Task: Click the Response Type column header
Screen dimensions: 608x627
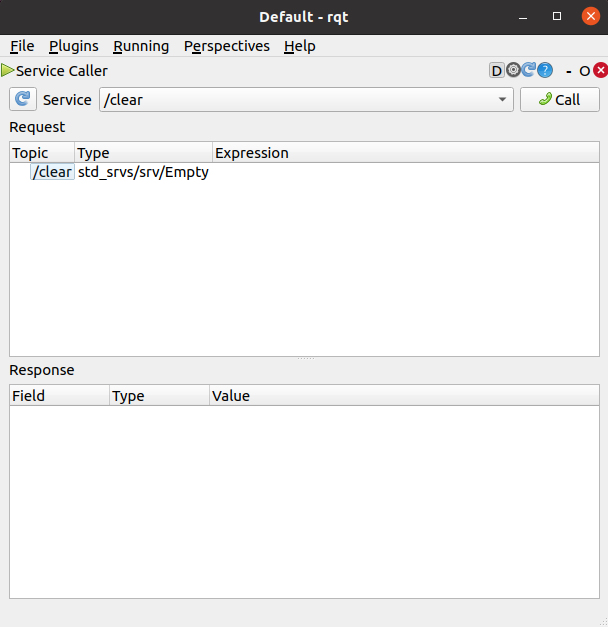Action: pyautogui.click(x=159, y=396)
